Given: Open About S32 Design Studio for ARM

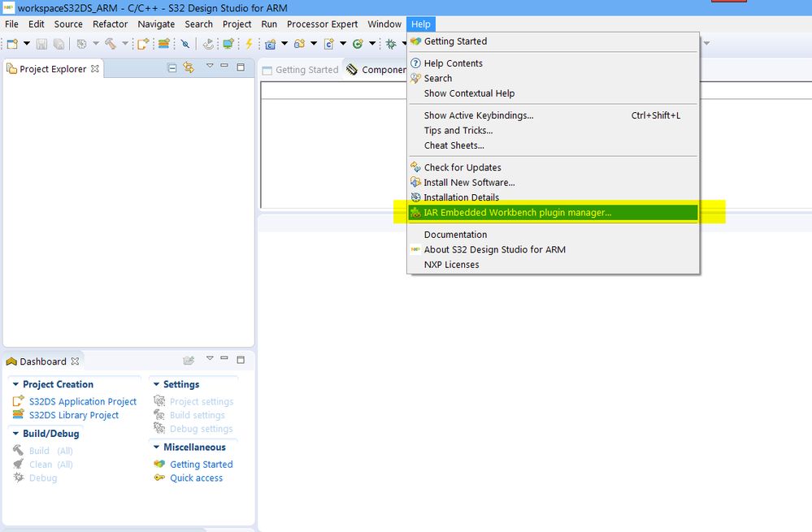Looking at the screenshot, I should pyautogui.click(x=553, y=249).
